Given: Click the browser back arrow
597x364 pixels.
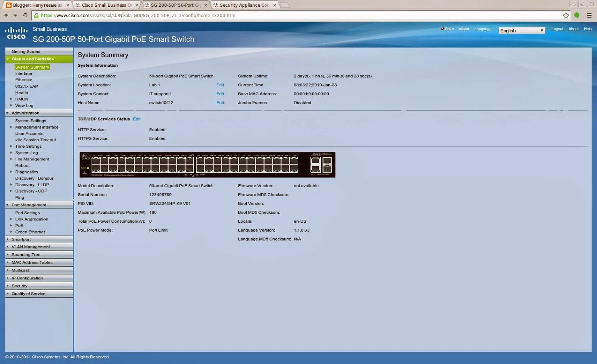Looking at the screenshot, I should point(6,15).
